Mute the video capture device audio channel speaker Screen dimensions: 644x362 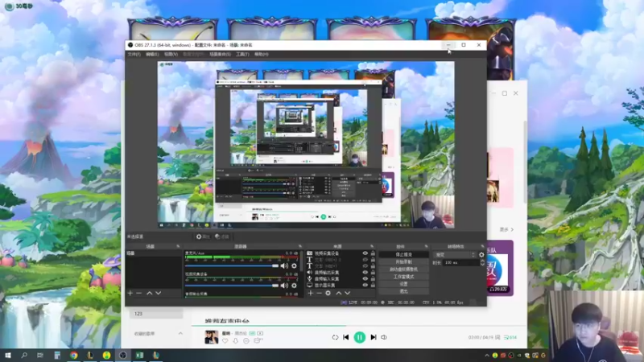point(284,286)
